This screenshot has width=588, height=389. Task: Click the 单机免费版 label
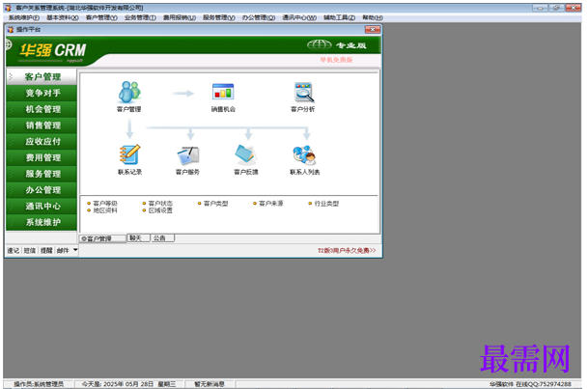coord(336,60)
